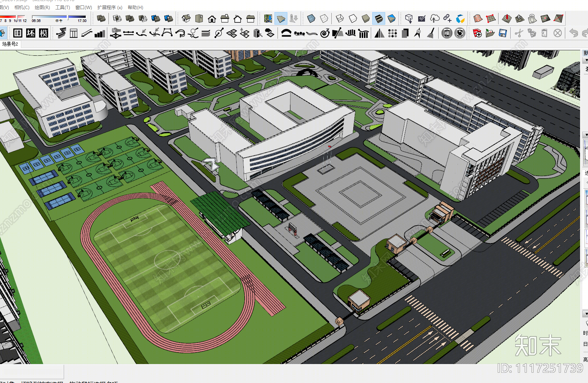Click the square 模 plugin icon

point(44,33)
